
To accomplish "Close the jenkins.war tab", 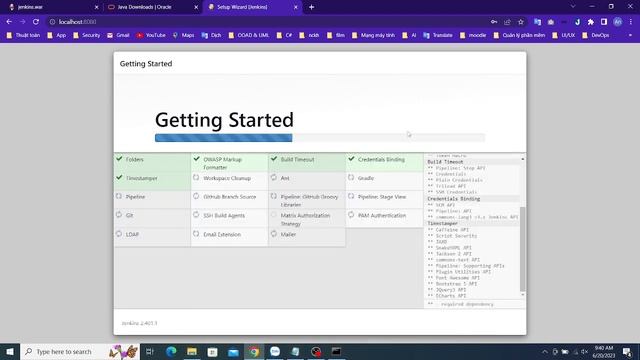I will click(97, 7).
